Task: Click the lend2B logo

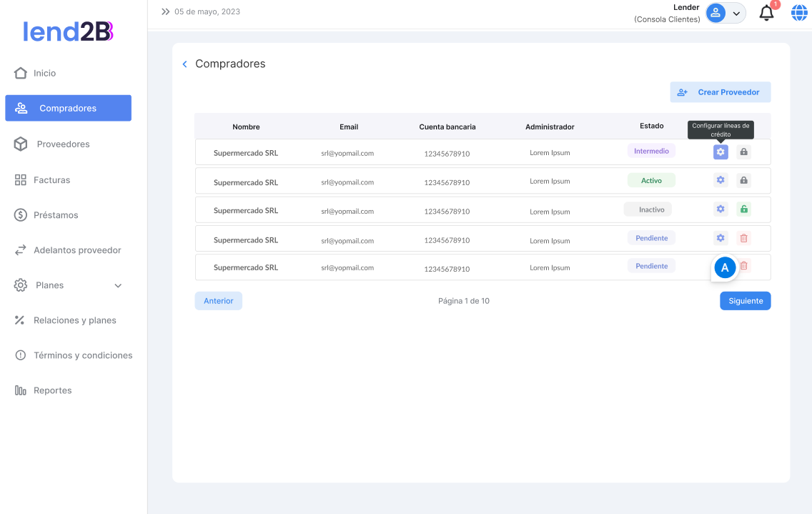Action: click(x=69, y=31)
